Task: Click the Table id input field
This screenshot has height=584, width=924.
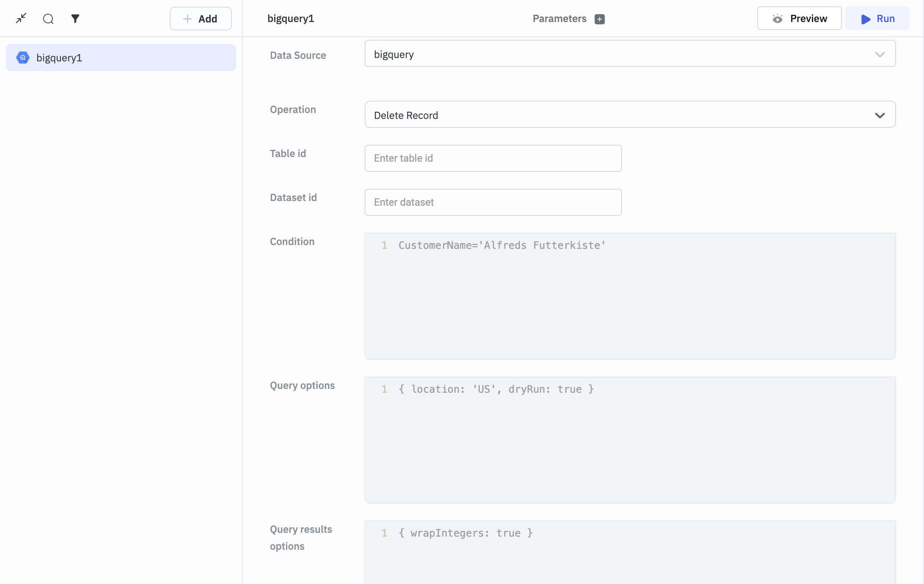Action: point(492,158)
